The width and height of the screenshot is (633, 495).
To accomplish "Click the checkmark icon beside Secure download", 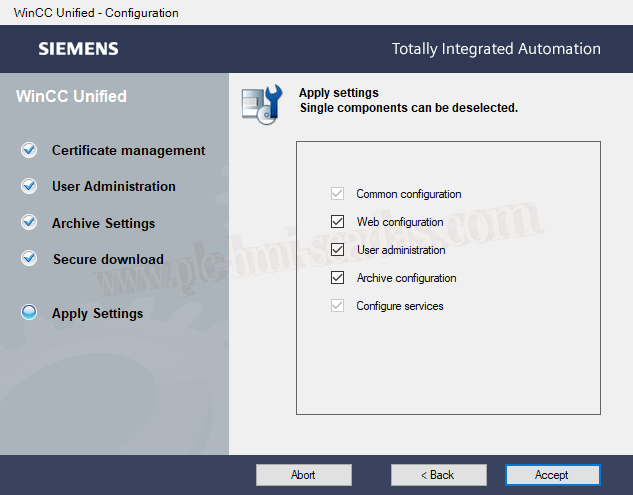I will [29, 259].
